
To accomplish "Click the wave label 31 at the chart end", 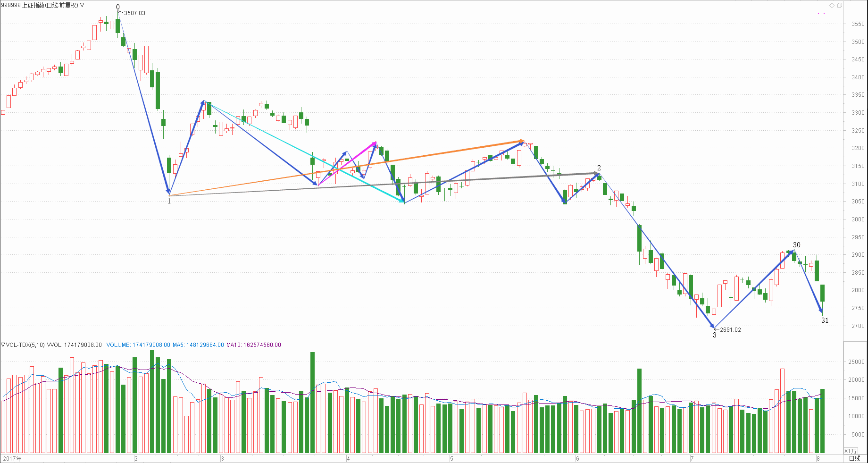I will [825, 320].
